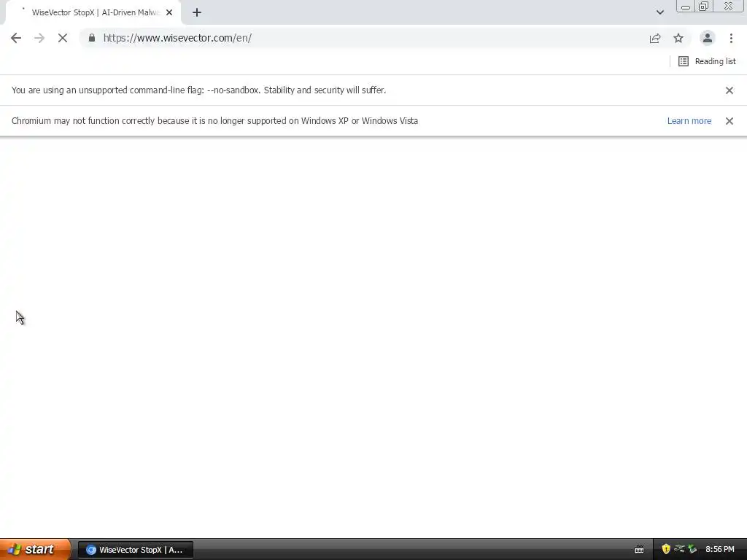
Task: Click the network connection tray icon
Action: tap(679, 549)
